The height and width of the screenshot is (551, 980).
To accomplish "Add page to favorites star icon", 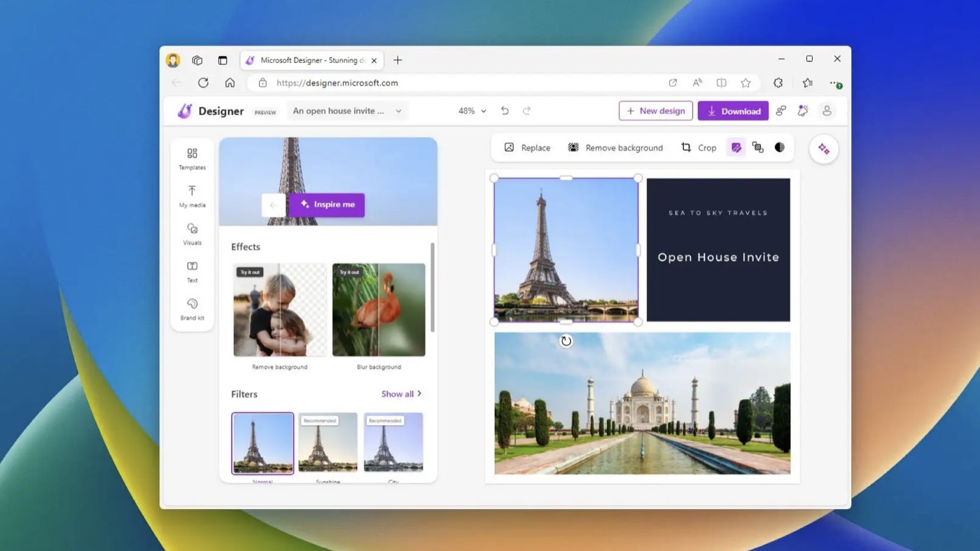I will click(745, 83).
